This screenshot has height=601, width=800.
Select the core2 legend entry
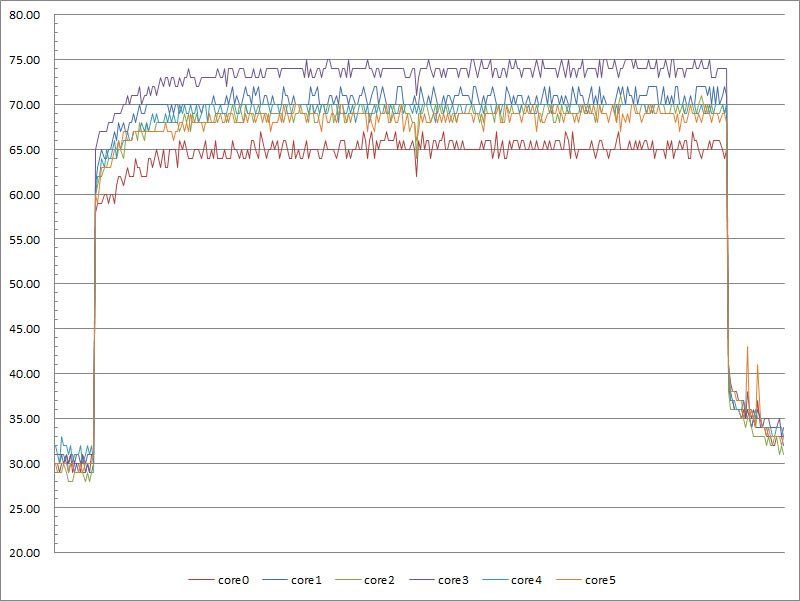[x=365, y=580]
